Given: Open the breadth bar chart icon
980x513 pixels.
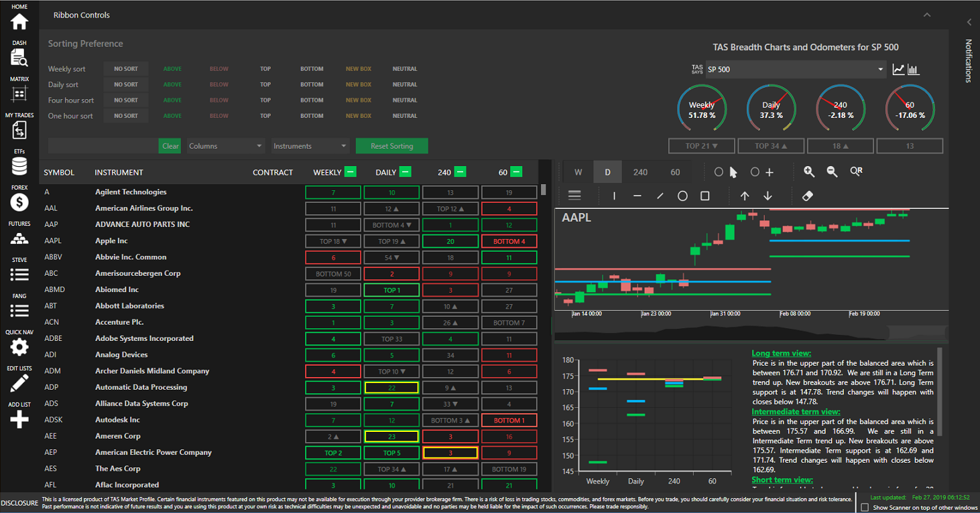Looking at the screenshot, I should pyautogui.click(x=914, y=70).
